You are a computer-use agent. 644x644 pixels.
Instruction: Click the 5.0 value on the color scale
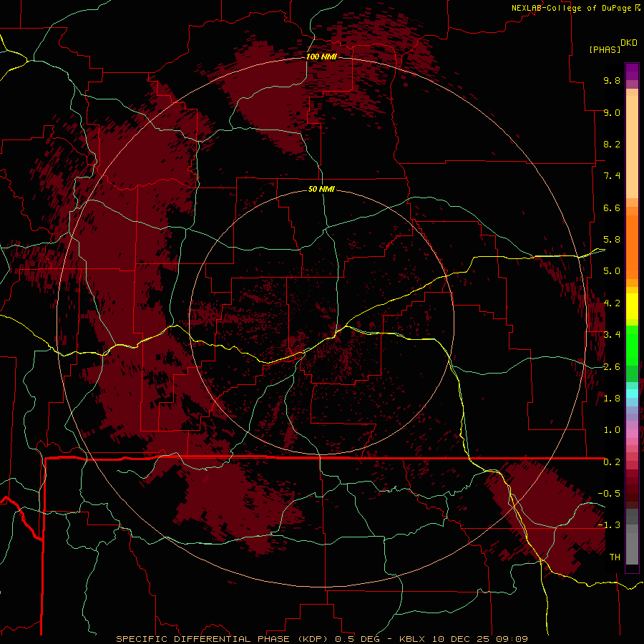point(612,271)
